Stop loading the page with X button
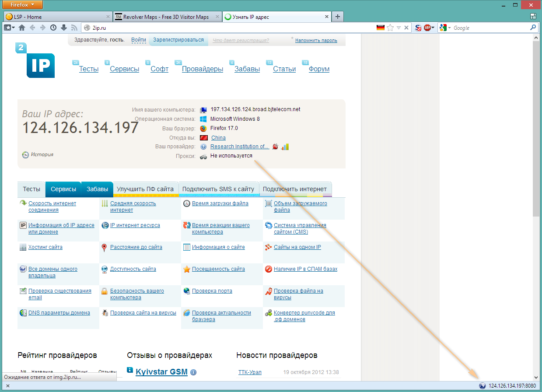 [406, 28]
